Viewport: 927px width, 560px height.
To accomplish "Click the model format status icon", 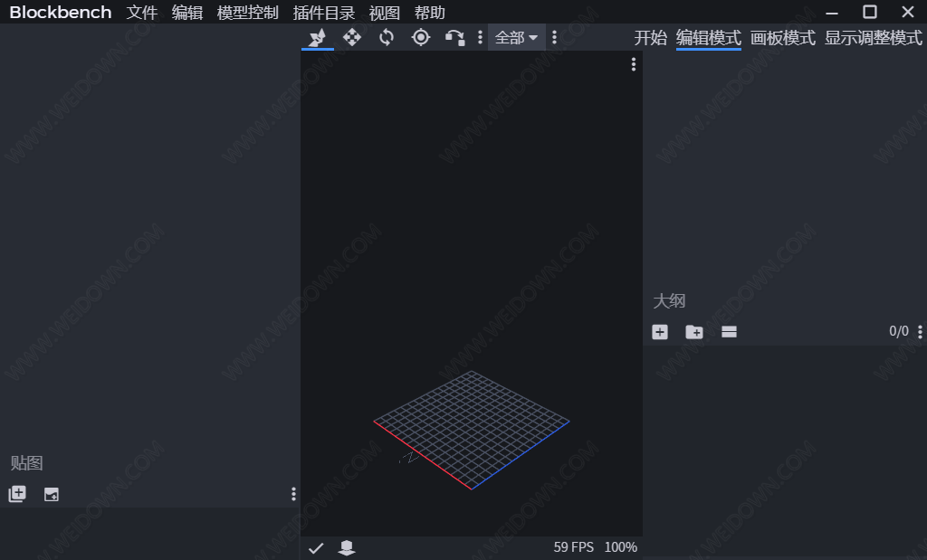I will pyautogui.click(x=347, y=547).
